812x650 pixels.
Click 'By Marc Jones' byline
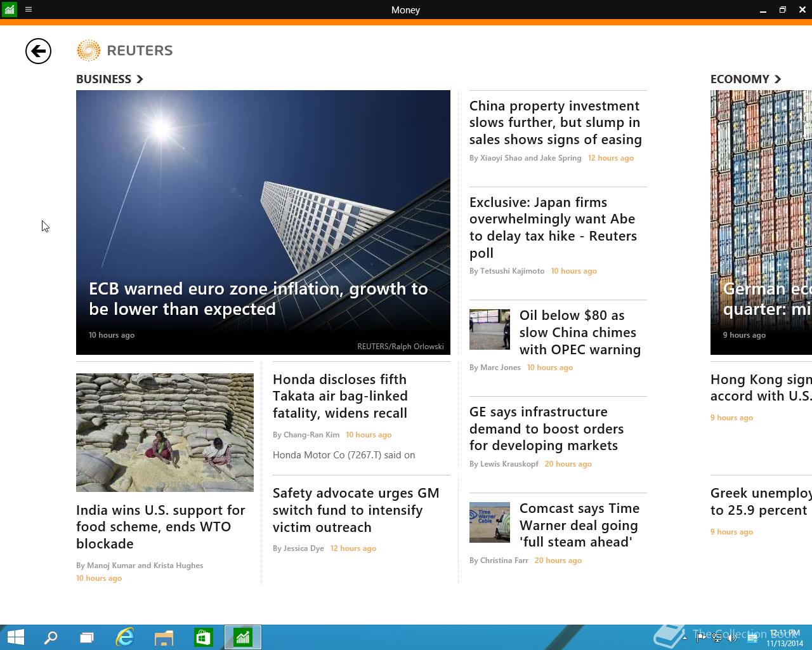(495, 368)
